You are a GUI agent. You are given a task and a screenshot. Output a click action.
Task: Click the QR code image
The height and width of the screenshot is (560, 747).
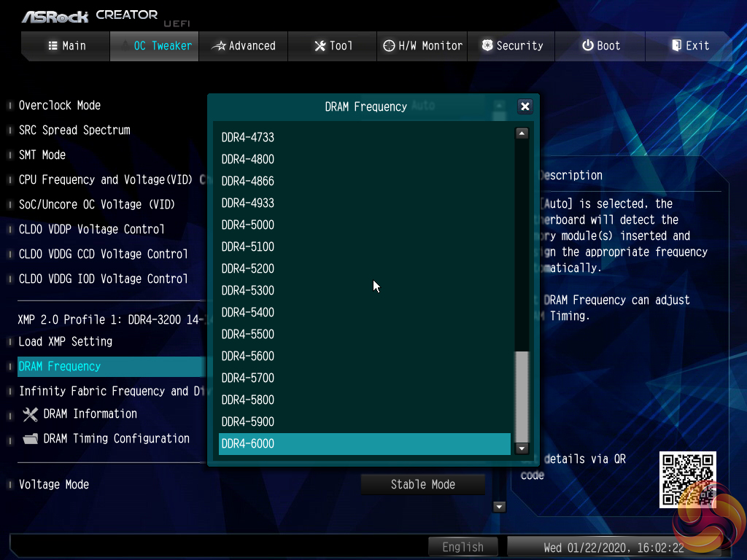(x=687, y=479)
